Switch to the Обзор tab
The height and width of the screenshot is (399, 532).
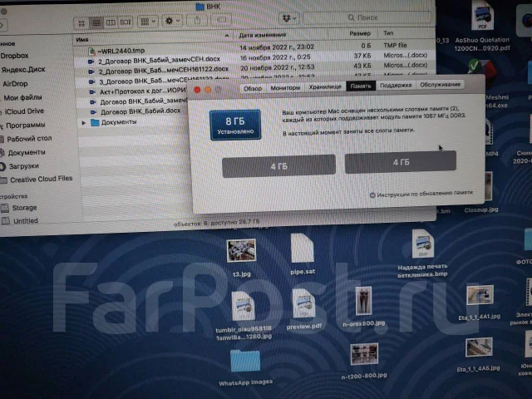point(253,88)
